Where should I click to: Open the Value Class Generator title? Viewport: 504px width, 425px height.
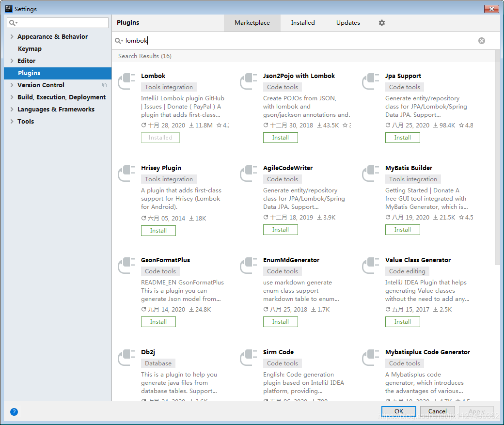point(418,260)
